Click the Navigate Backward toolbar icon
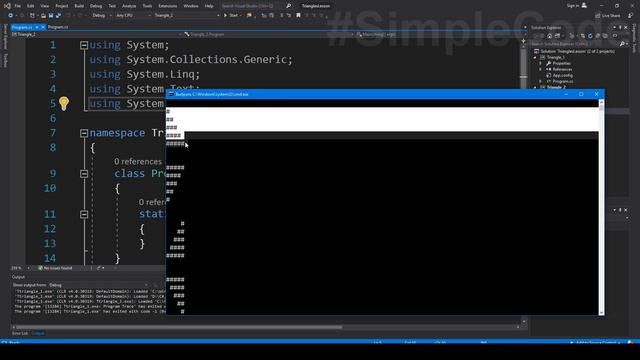The width and height of the screenshot is (640, 360). coord(10,16)
